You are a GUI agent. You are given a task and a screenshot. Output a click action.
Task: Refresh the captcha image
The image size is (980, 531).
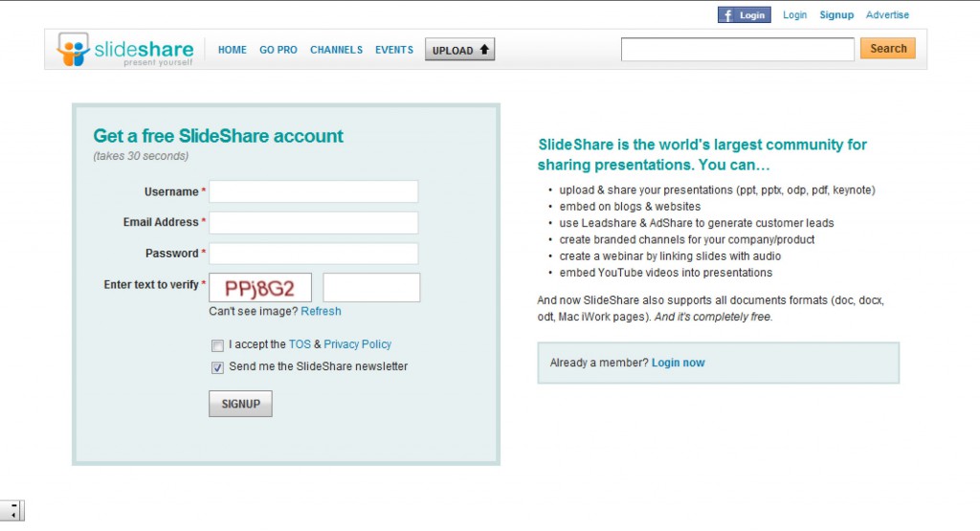(321, 311)
